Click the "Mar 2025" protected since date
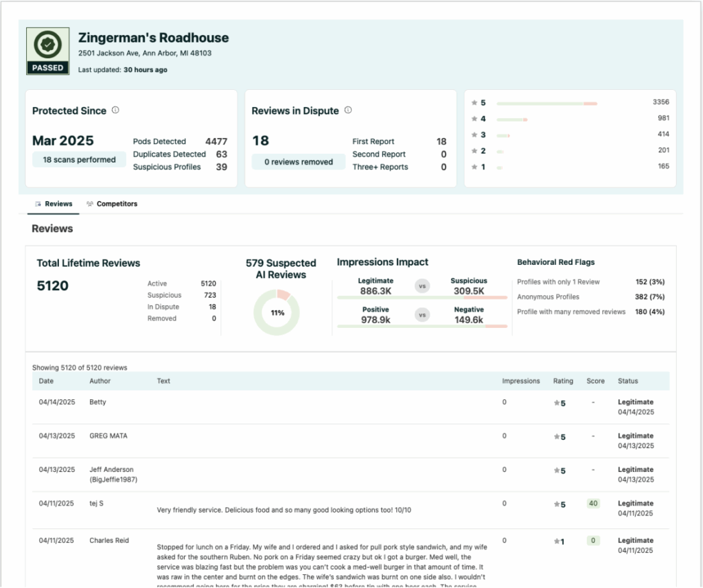Viewport: 703px width, 588px height. (x=62, y=141)
